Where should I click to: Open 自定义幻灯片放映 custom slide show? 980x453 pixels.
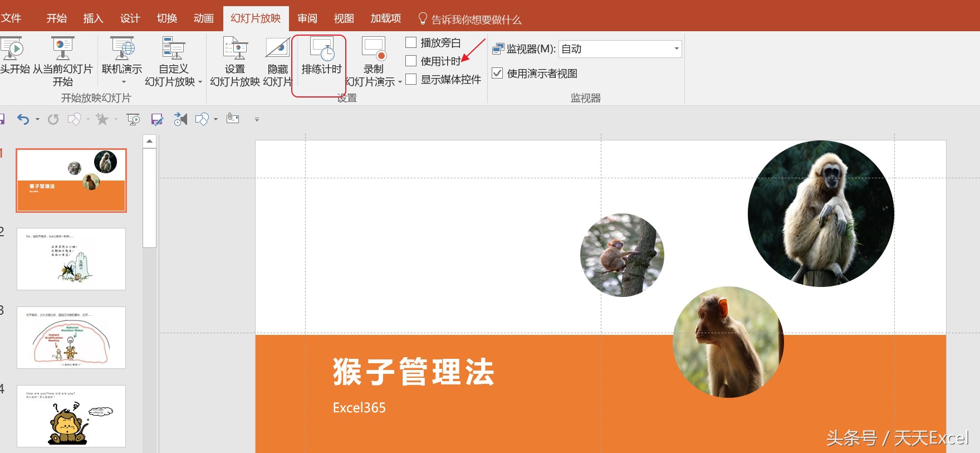click(173, 60)
